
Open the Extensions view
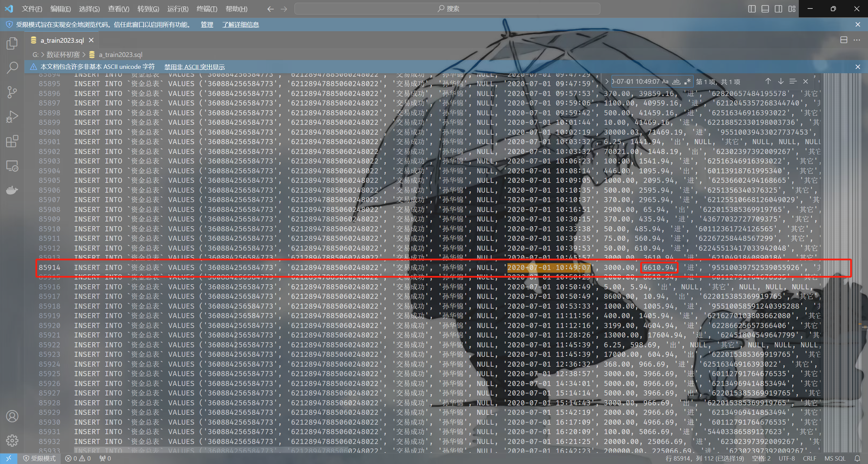point(12,141)
